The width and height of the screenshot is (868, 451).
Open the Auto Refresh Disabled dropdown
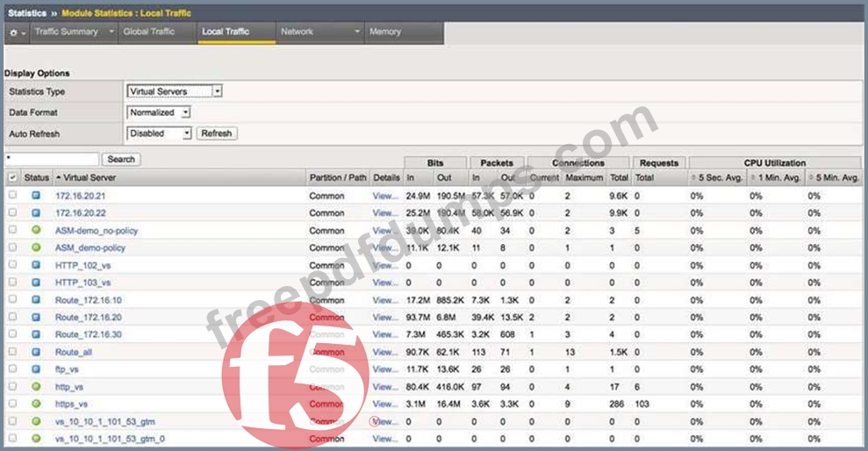(x=160, y=133)
